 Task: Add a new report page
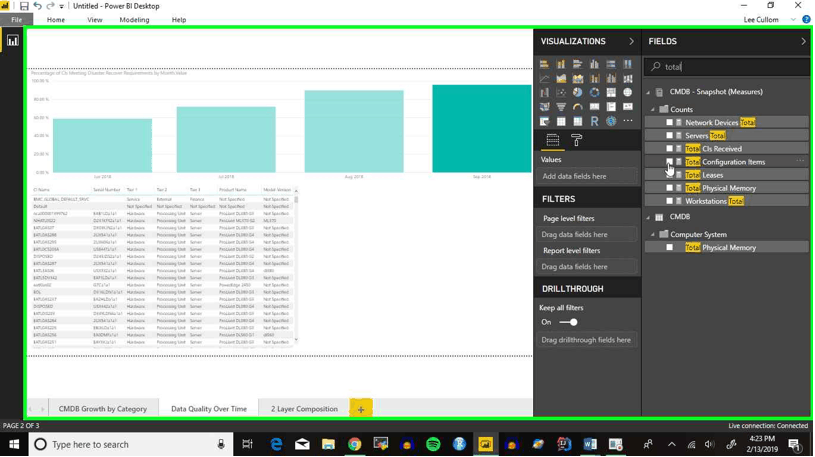pyautogui.click(x=361, y=409)
